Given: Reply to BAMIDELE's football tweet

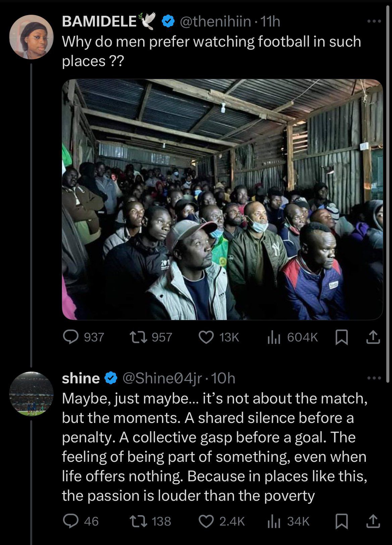Looking at the screenshot, I should coord(71,337).
